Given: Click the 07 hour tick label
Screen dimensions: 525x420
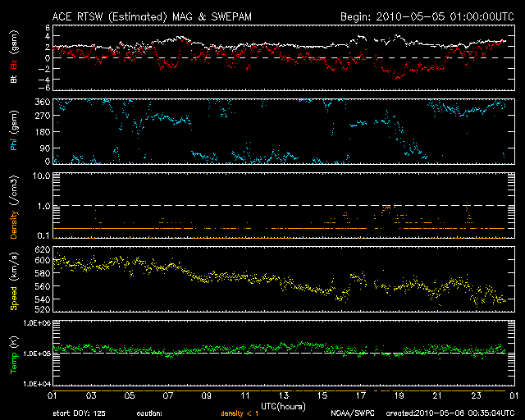Looking at the screenshot, I should [x=167, y=396].
